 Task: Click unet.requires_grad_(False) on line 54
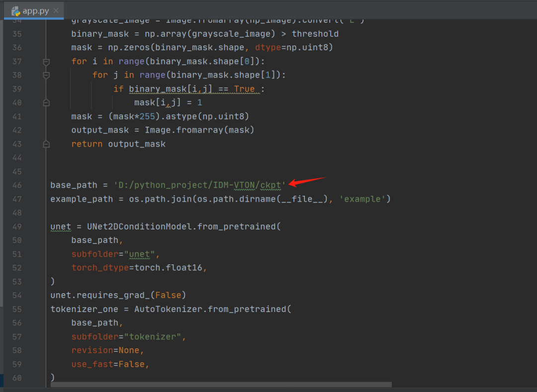click(x=118, y=295)
